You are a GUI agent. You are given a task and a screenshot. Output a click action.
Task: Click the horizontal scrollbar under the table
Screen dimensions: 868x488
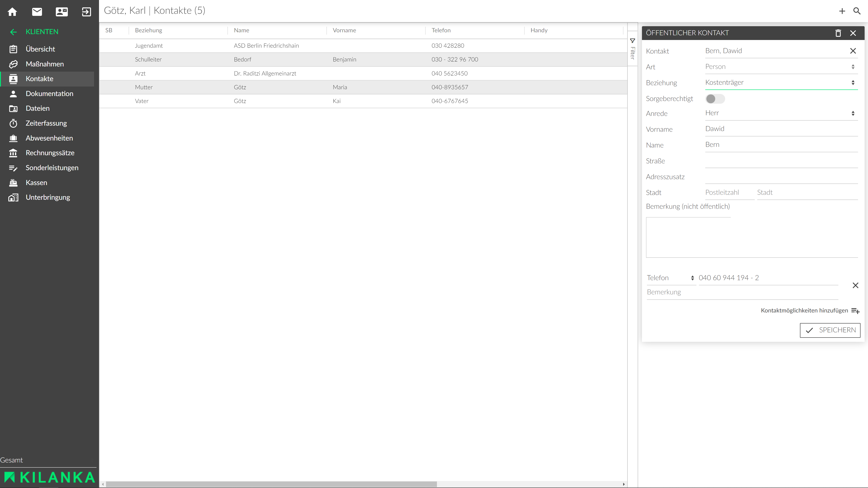pyautogui.click(x=271, y=484)
